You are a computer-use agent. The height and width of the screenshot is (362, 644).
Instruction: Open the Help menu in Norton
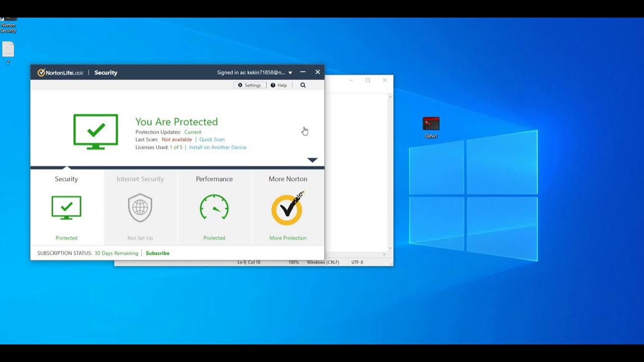point(279,85)
